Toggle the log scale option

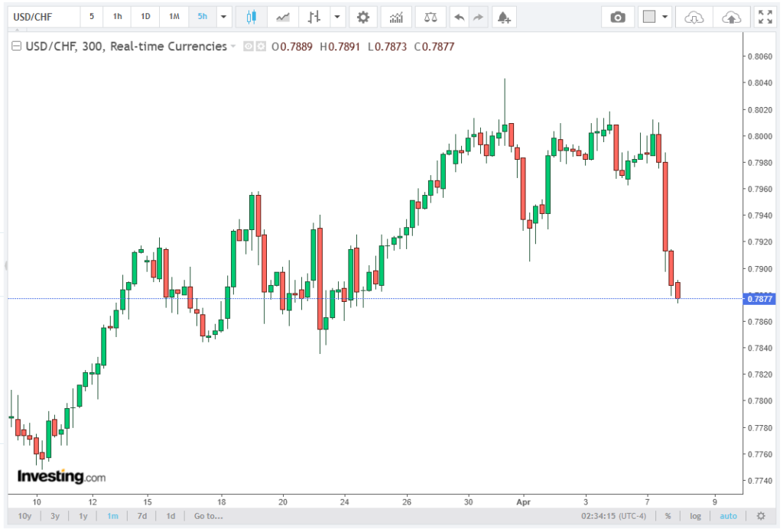point(695,516)
